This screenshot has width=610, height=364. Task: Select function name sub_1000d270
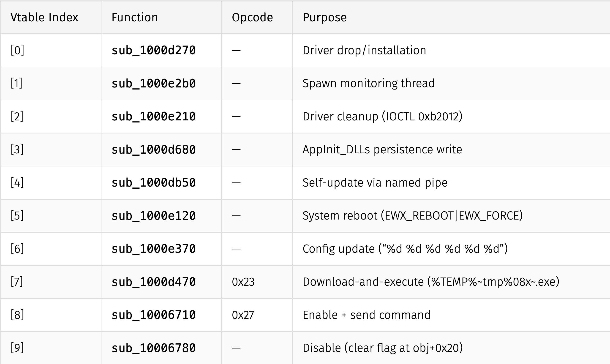[154, 50]
